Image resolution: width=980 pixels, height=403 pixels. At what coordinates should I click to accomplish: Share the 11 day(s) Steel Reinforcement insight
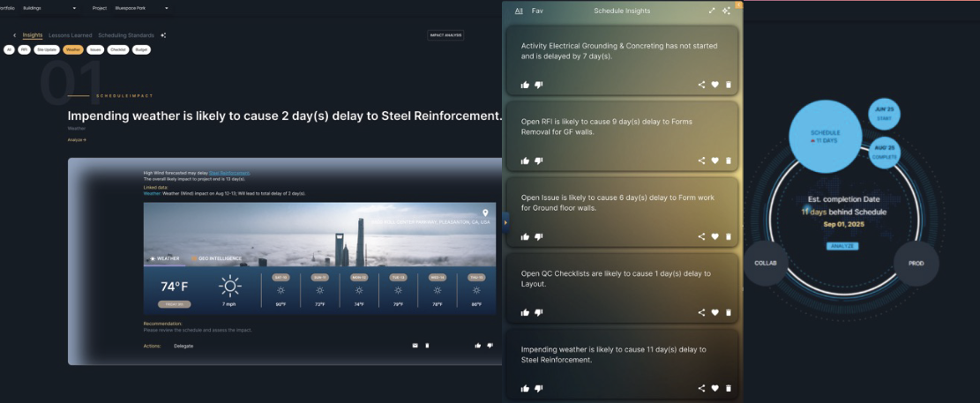tap(701, 388)
